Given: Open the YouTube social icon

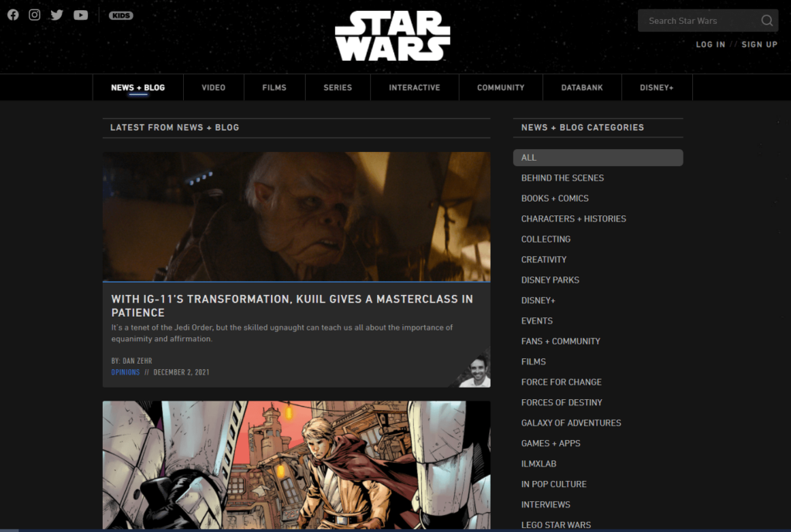Looking at the screenshot, I should coord(80,15).
